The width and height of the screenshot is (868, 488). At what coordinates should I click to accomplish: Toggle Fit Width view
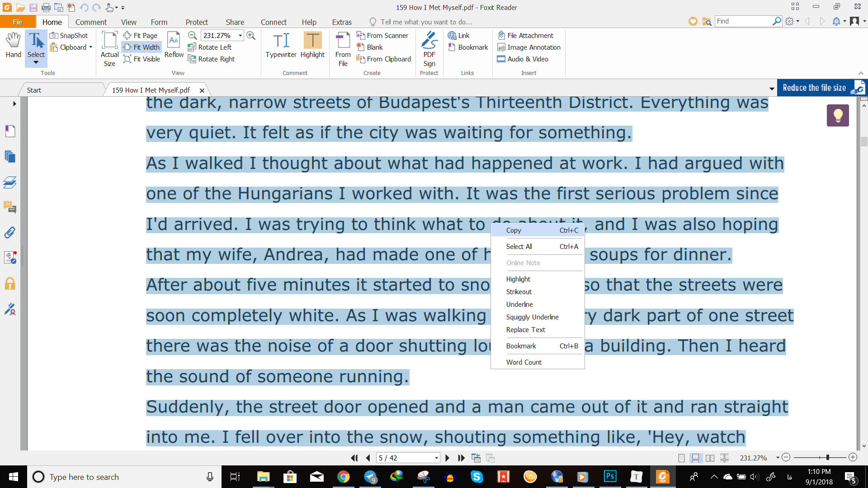(x=142, y=47)
